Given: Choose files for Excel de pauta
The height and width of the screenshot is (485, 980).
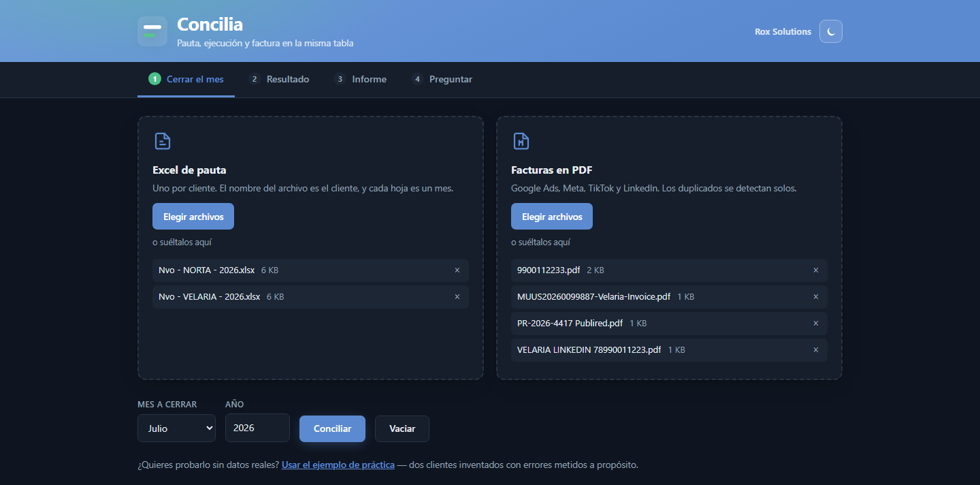Looking at the screenshot, I should coord(193,217).
